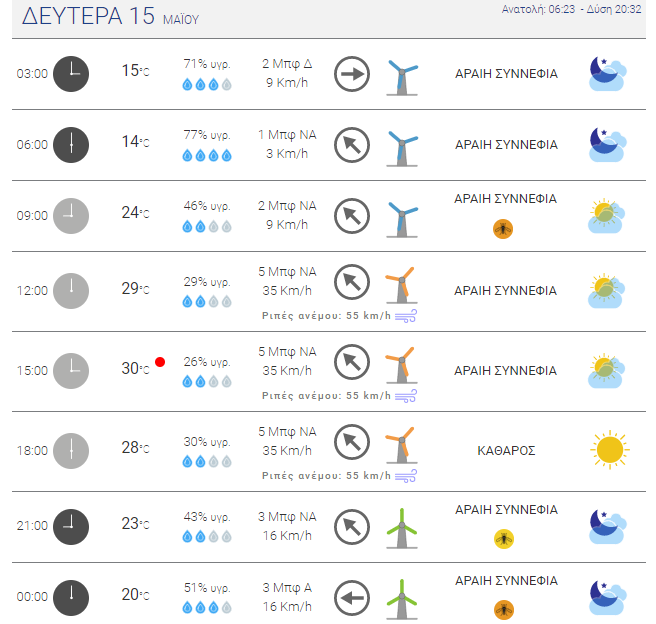
Task: Click the orange insect badge at 00:00
Action: [504, 610]
